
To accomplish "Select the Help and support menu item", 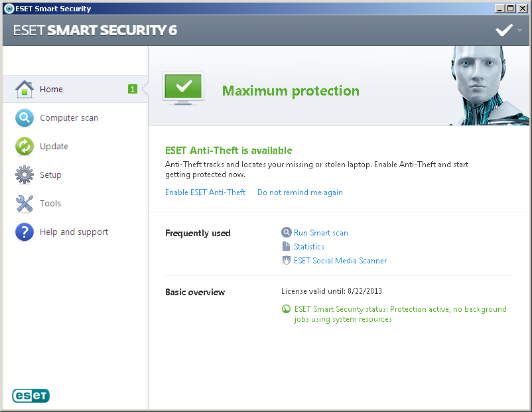I will click(x=74, y=232).
